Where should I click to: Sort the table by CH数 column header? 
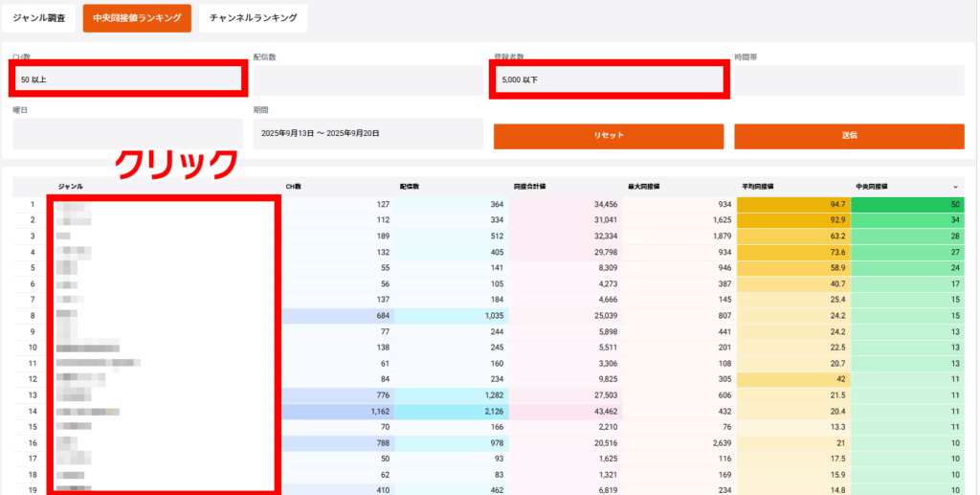tap(293, 187)
